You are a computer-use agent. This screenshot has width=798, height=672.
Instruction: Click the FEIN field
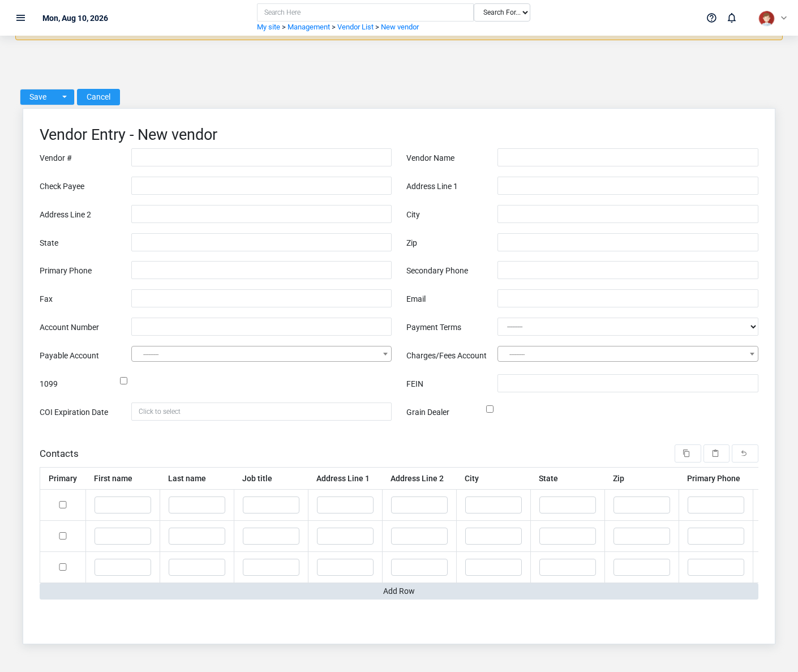[x=628, y=383]
